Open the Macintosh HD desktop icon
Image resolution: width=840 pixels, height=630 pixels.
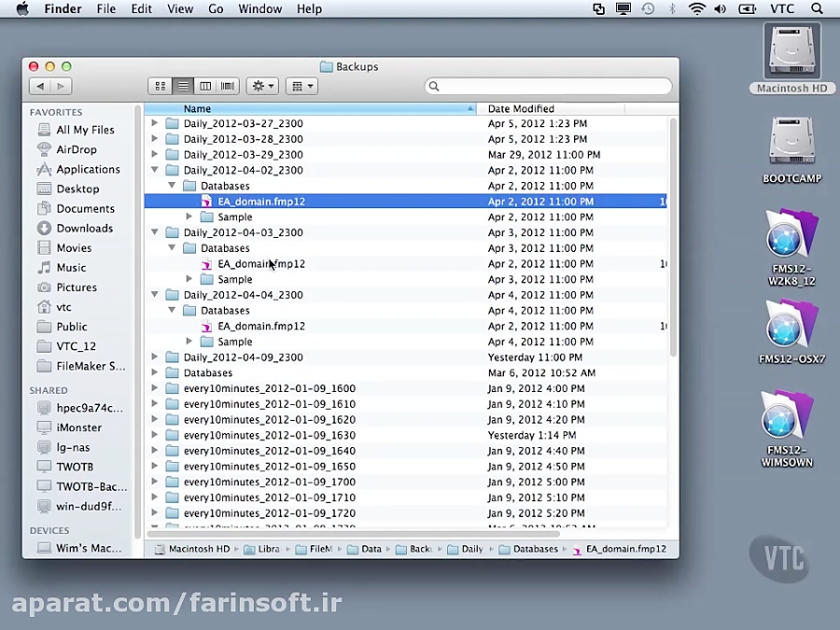(x=791, y=51)
